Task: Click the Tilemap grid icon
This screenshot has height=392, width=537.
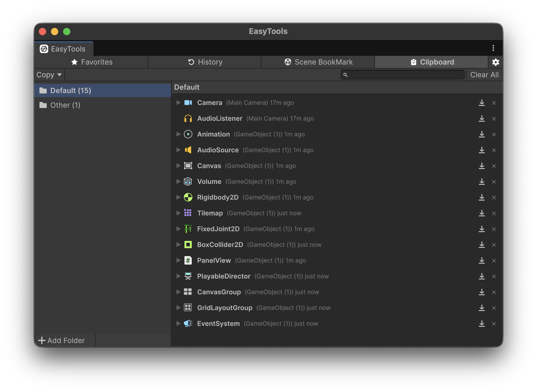Action: 188,213
